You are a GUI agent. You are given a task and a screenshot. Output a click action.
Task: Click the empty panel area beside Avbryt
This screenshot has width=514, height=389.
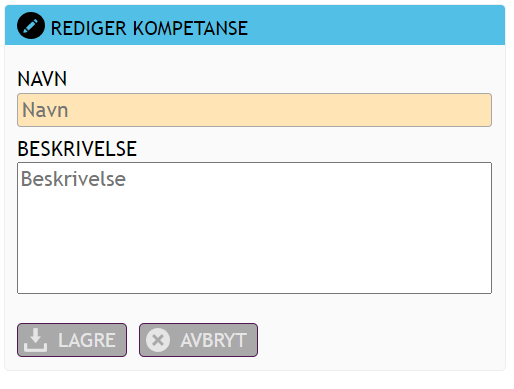[377, 340]
